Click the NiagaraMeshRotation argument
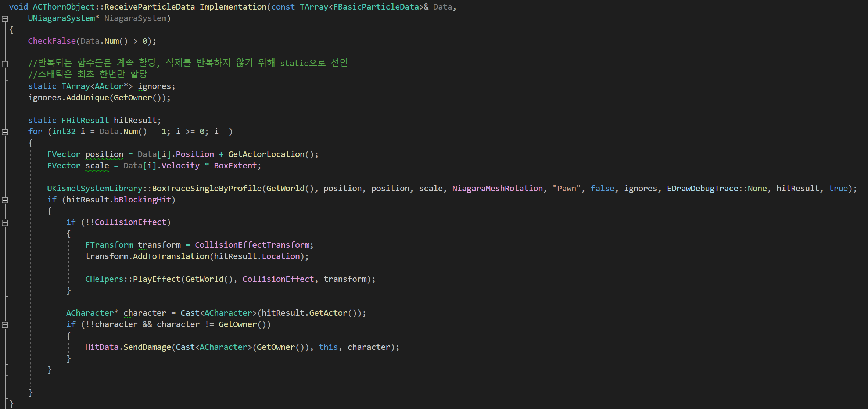The width and height of the screenshot is (868, 409). [497, 189]
